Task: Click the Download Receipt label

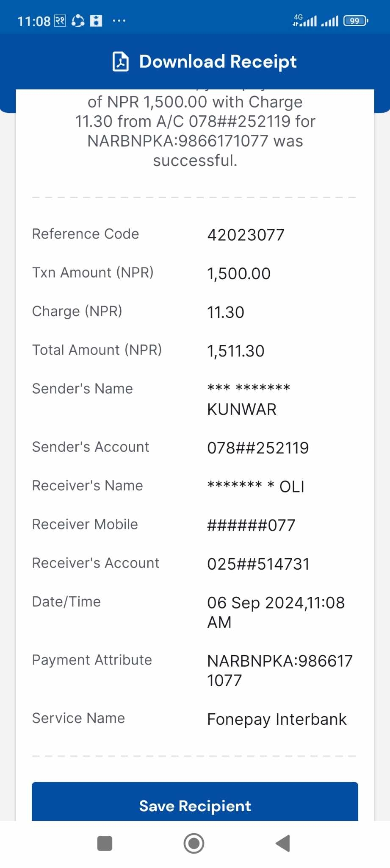Action: point(218,61)
